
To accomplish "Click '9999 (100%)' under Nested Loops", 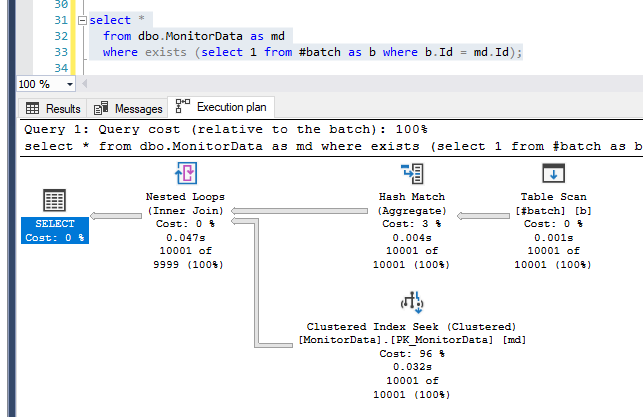I will 188,264.
